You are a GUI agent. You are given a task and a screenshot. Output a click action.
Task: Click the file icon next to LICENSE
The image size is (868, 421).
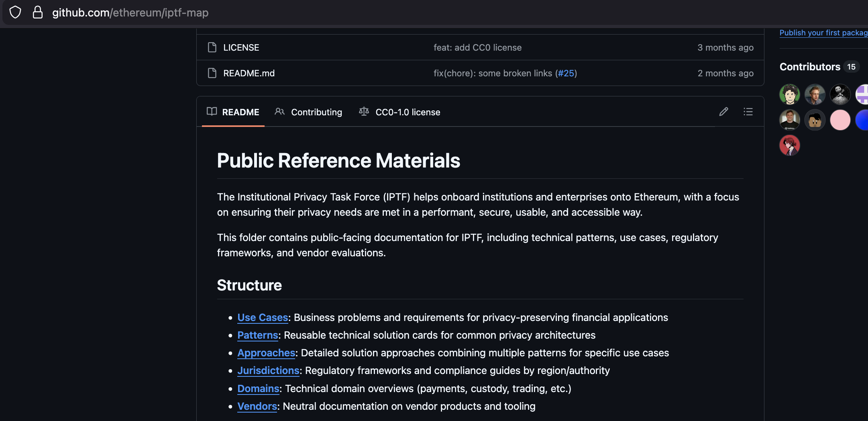[212, 47]
